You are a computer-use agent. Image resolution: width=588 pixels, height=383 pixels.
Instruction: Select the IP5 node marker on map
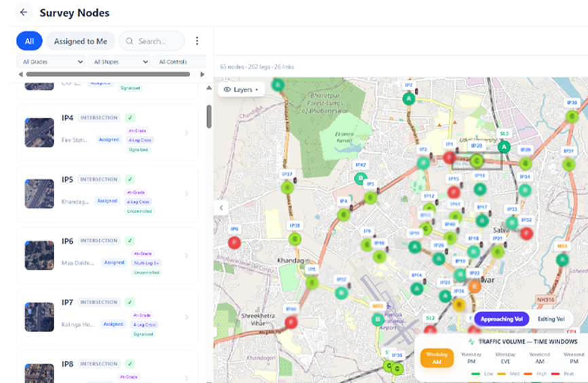[x=312, y=283]
